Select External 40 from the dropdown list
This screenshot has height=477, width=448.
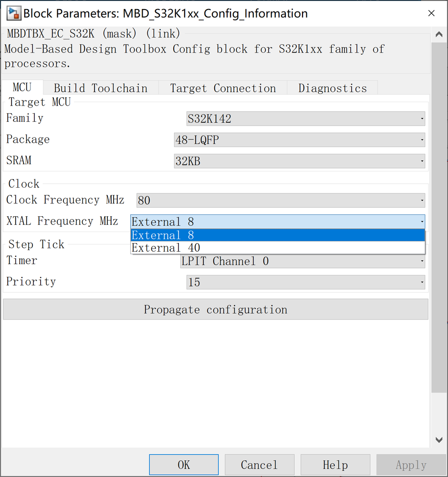point(278,248)
